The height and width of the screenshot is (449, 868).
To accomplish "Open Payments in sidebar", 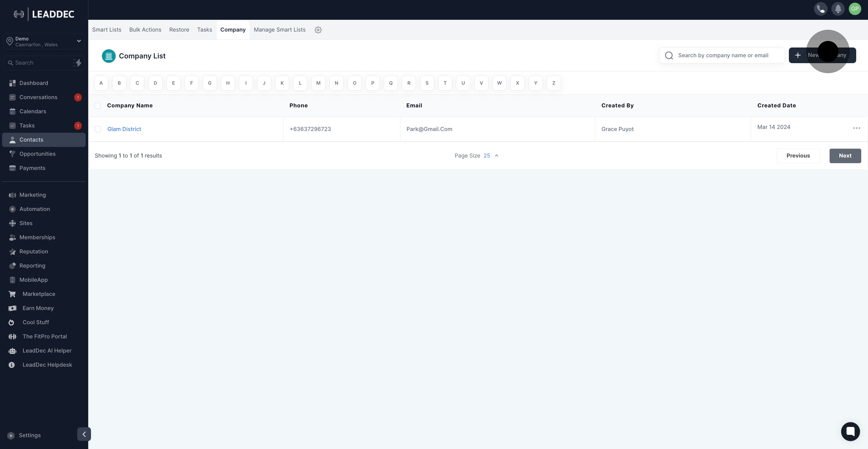I will coord(44,168).
